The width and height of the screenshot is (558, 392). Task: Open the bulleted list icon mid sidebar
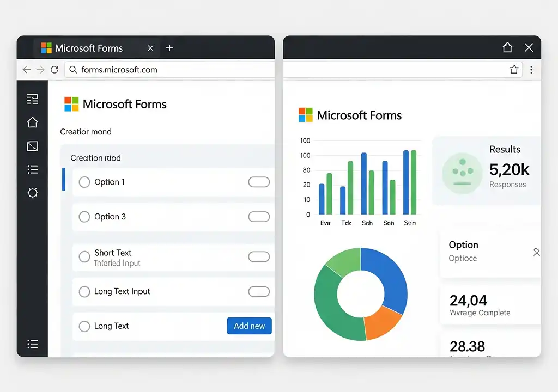pos(32,170)
